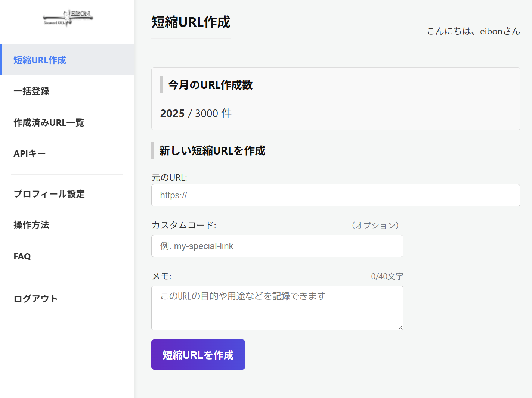Screen dimensions: 532x398
Task: Click the 元のURL input field
Action: (335, 195)
